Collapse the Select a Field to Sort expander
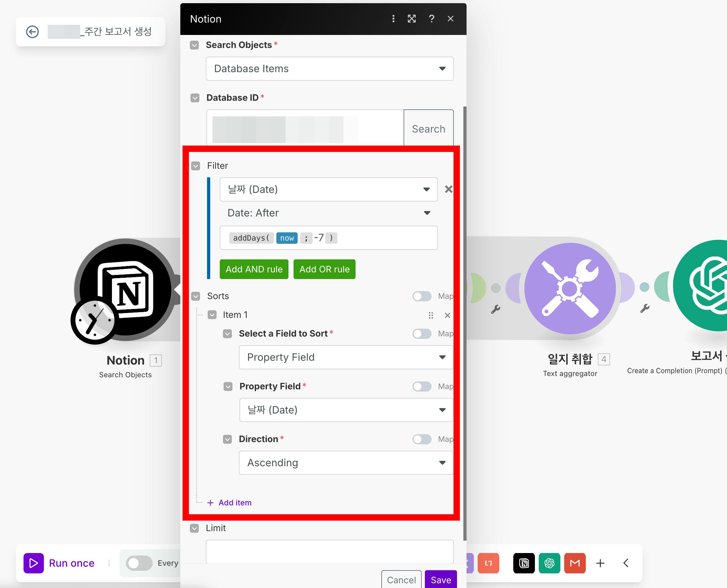 tap(227, 334)
